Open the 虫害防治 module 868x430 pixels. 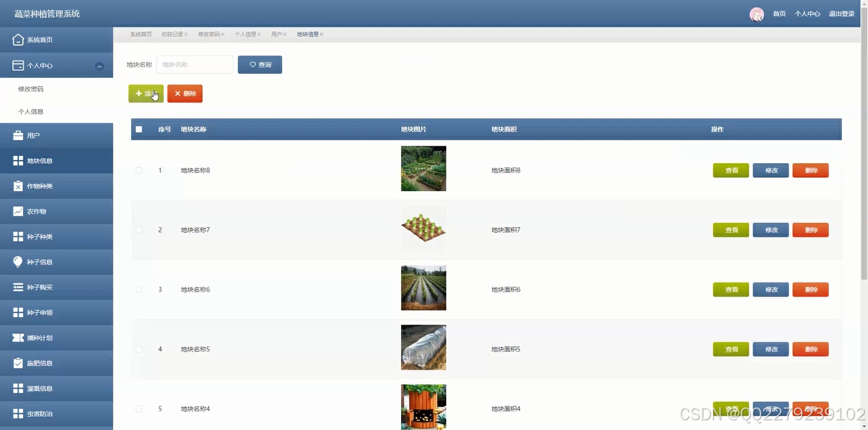(37, 414)
